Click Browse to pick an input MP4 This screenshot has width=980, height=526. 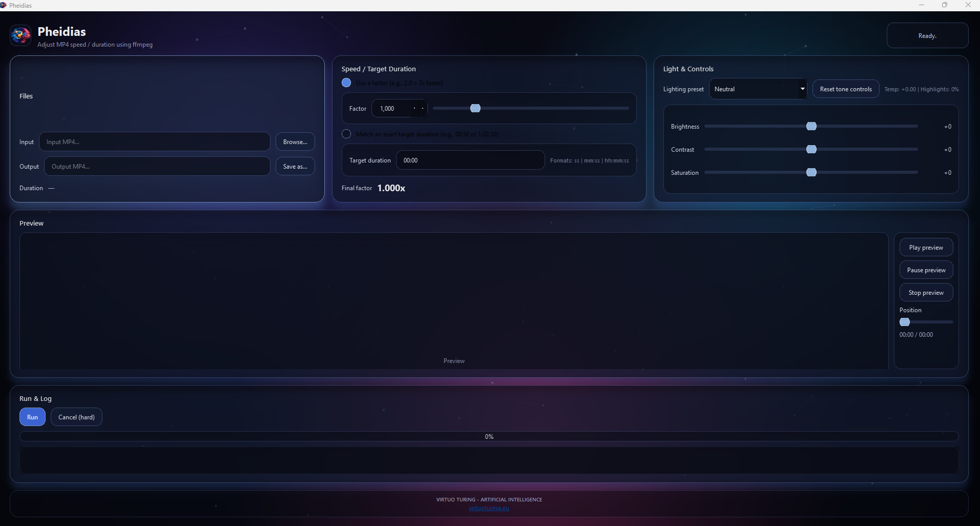pyautogui.click(x=295, y=141)
